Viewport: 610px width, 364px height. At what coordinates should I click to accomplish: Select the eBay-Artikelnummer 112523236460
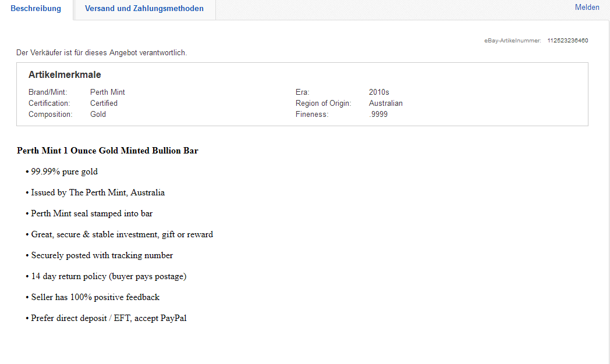[x=568, y=40]
